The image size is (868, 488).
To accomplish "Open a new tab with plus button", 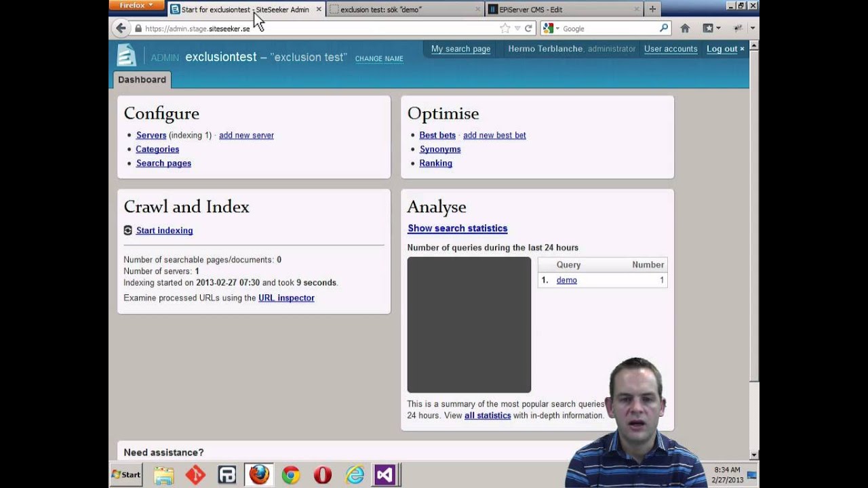I will pos(652,9).
